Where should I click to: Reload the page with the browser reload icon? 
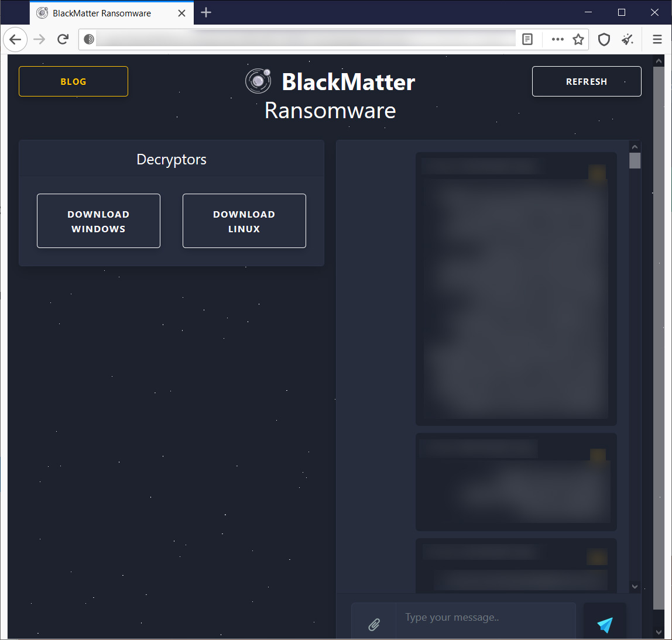(63, 39)
